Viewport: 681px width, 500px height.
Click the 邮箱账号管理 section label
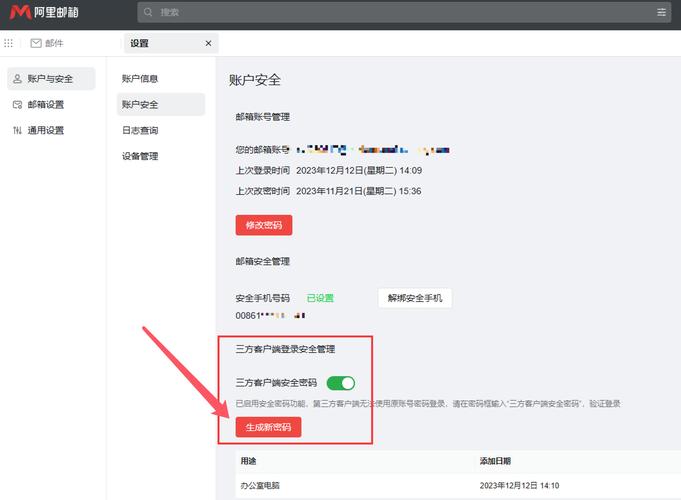(x=263, y=117)
